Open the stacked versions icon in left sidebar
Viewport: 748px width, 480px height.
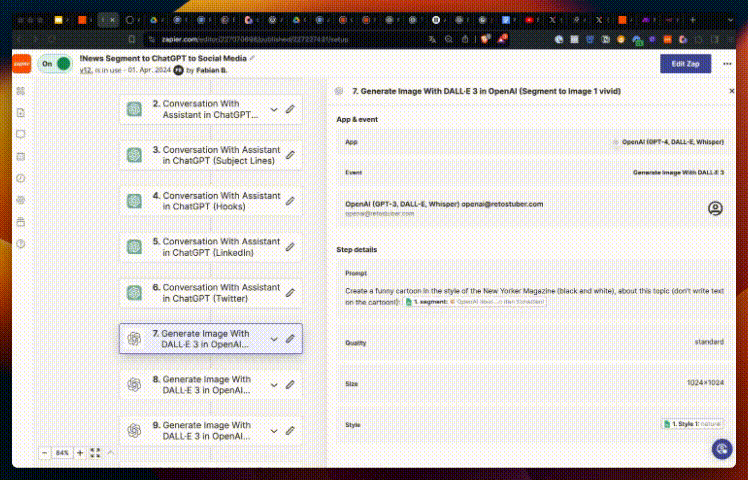(21, 222)
